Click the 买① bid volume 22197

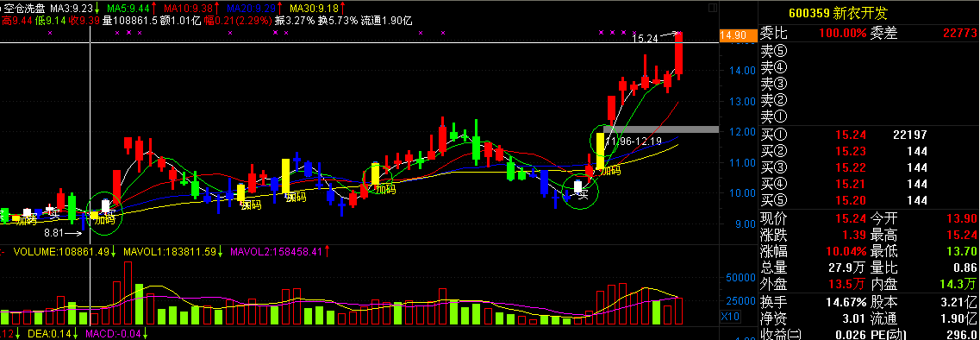pyautogui.click(x=910, y=135)
